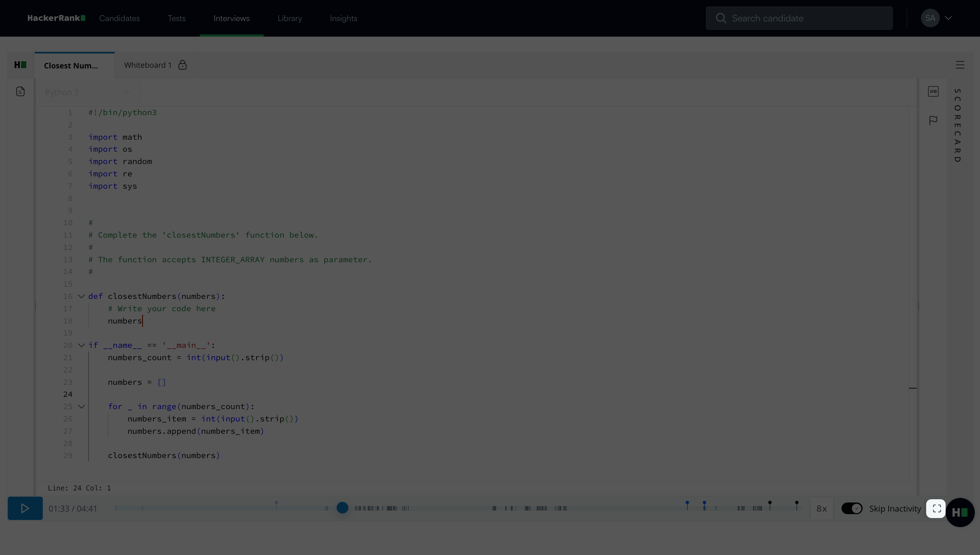Click the lock icon on Whiteboard 1
The height and width of the screenshot is (555, 980).
183,65
